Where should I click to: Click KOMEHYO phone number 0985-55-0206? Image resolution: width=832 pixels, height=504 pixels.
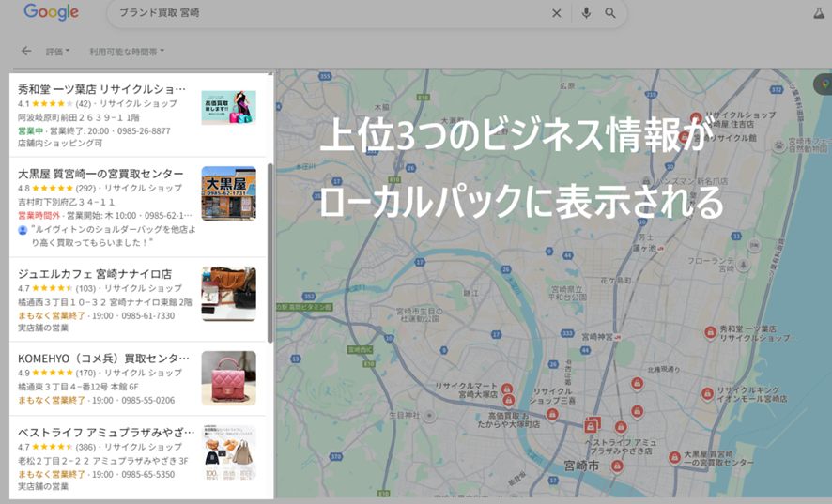point(148,400)
